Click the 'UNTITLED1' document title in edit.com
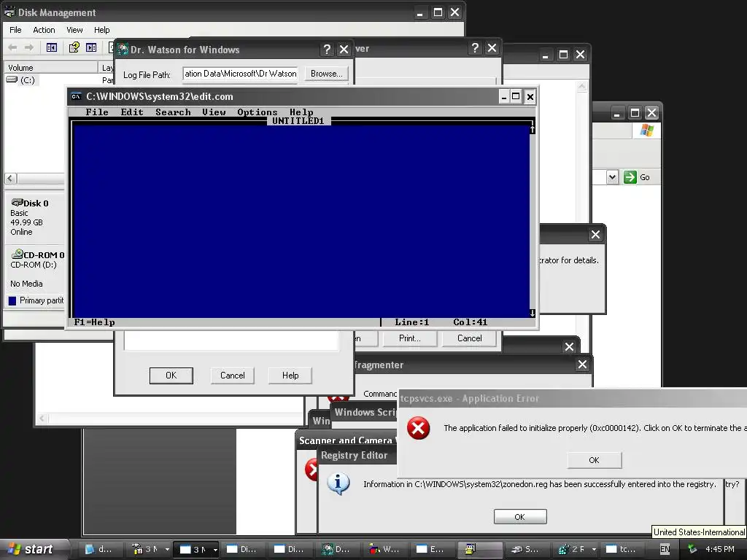 coord(298,120)
